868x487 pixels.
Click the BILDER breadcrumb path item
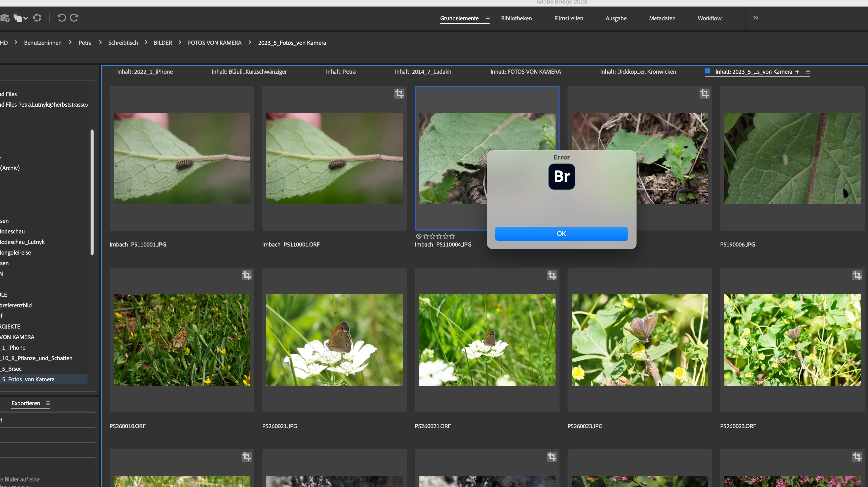[163, 43]
